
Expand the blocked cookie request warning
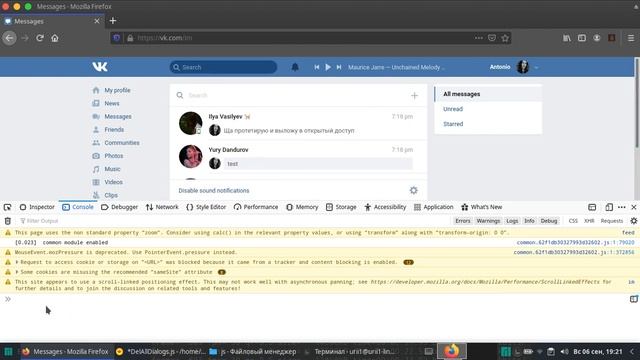click(x=17, y=262)
